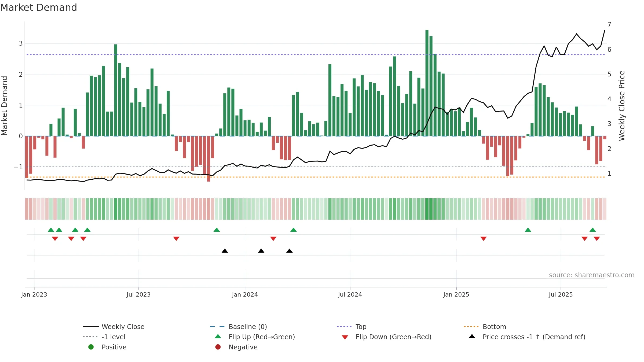Click the 'Jul 2024' date axis label
Image resolution: width=644 pixels, height=362 pixels.
click(x=350, y=294)
